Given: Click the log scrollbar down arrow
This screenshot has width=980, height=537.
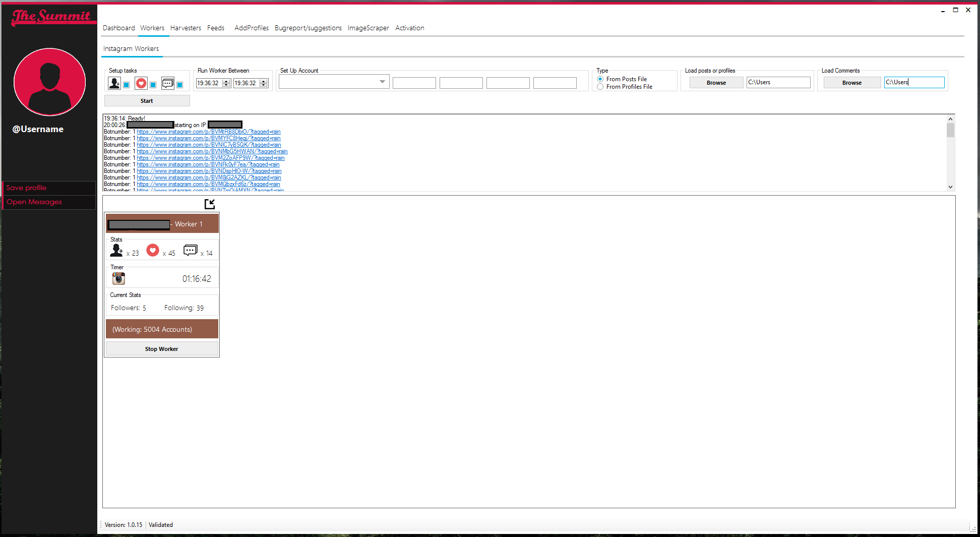Looking at the screenshot, I should 950,187.
